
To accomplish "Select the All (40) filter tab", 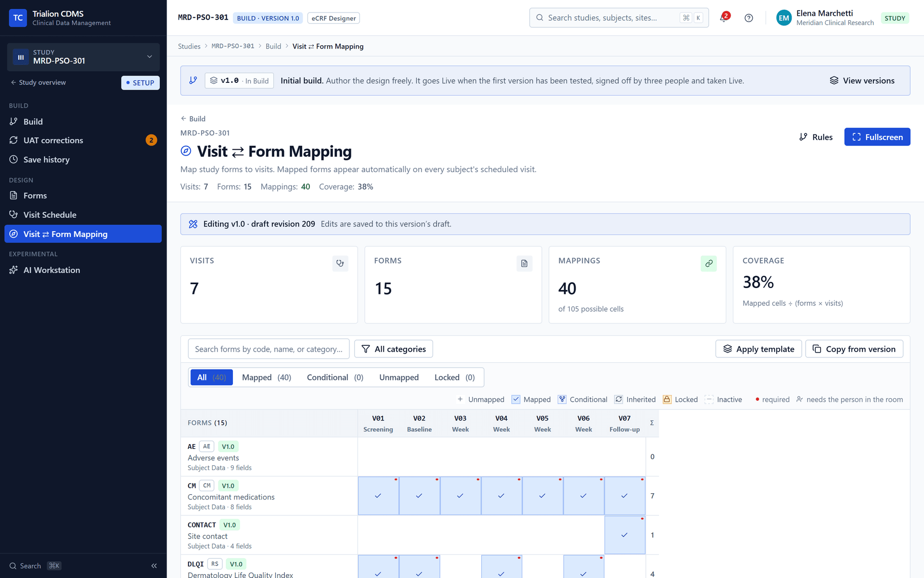I will 211,377.
